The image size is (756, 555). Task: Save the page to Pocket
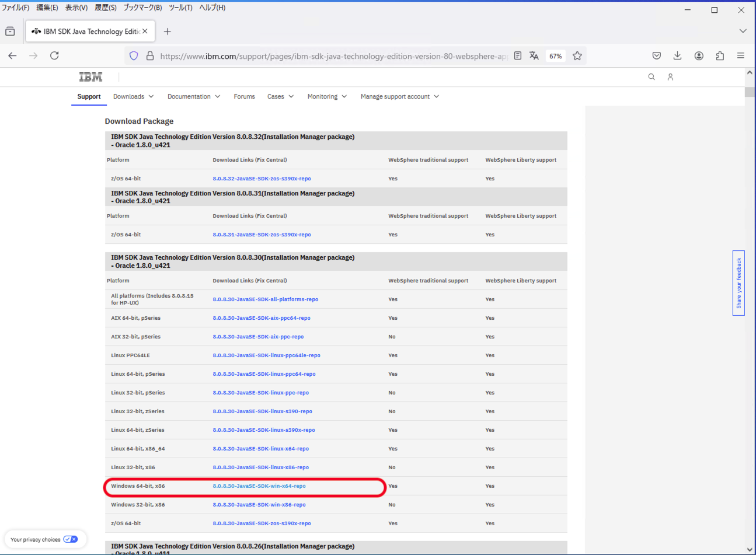[x=656, y=55]
